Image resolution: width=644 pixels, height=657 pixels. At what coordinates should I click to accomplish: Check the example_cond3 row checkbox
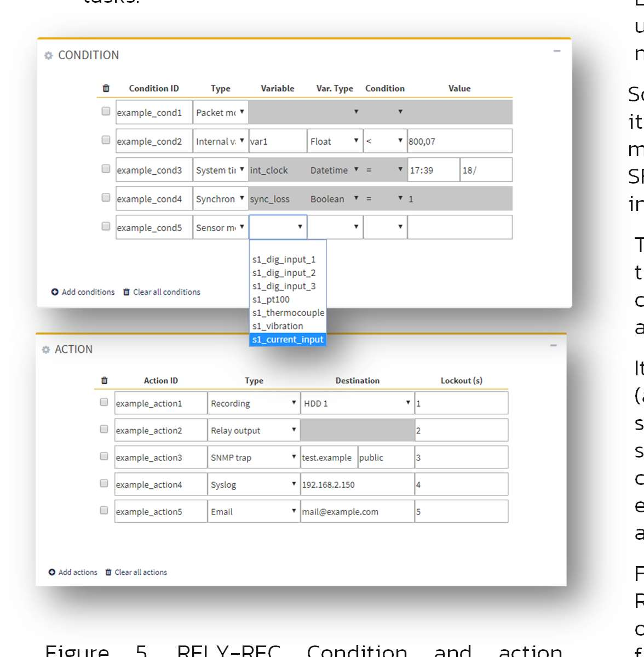point(106,168)
